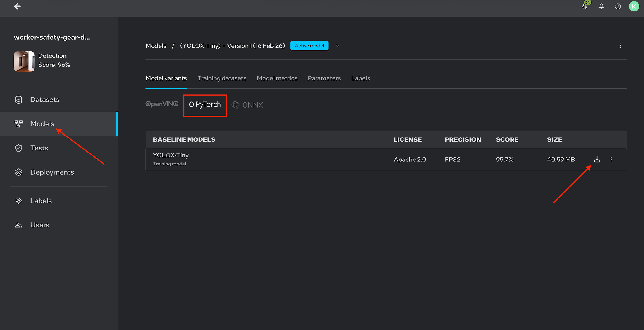
Task: Click the project thumbnail image
Action: [x=24, y=61]
